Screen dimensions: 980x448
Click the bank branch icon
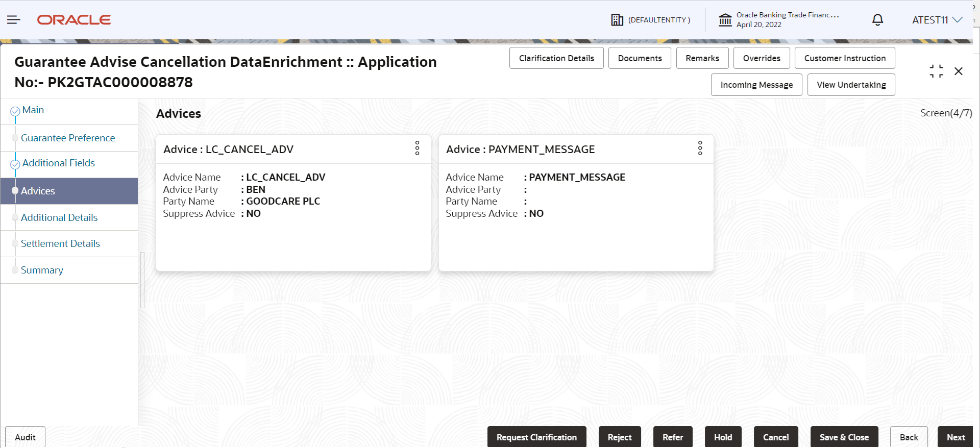coord(725,20)
